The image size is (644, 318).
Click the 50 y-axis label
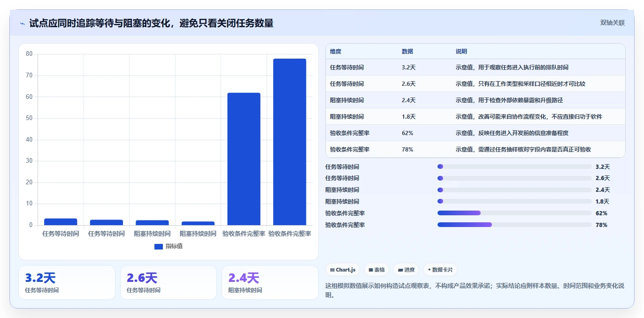pos(29,118)
